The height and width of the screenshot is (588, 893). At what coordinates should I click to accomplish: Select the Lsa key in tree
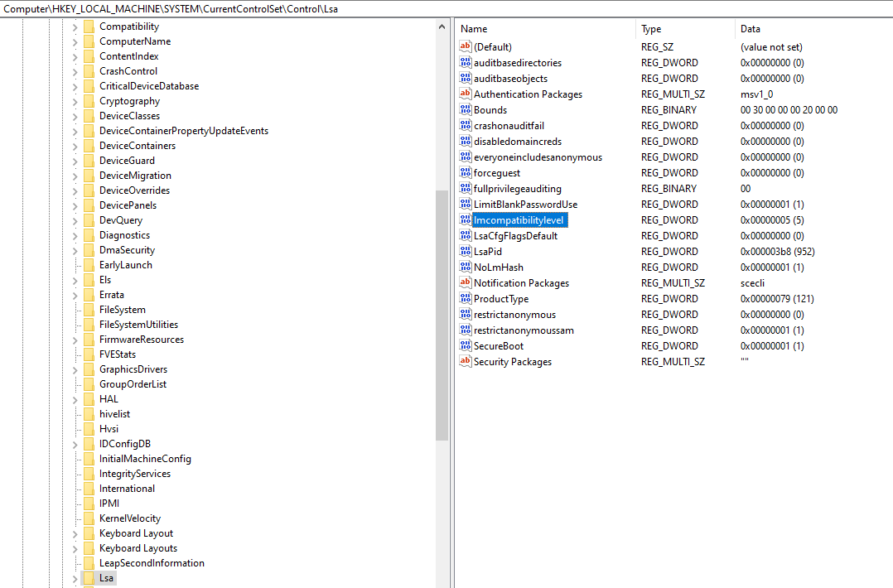click(106, 578)
